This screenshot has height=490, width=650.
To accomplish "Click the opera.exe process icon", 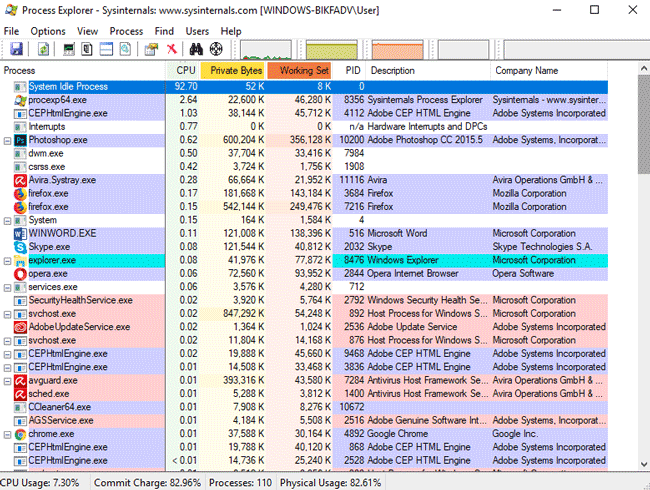I will pos(21,273).
